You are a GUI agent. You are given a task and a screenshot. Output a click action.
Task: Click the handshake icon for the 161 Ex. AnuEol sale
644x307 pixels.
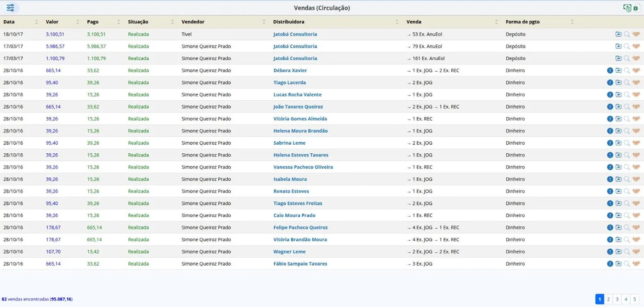[x=636, y=58]
